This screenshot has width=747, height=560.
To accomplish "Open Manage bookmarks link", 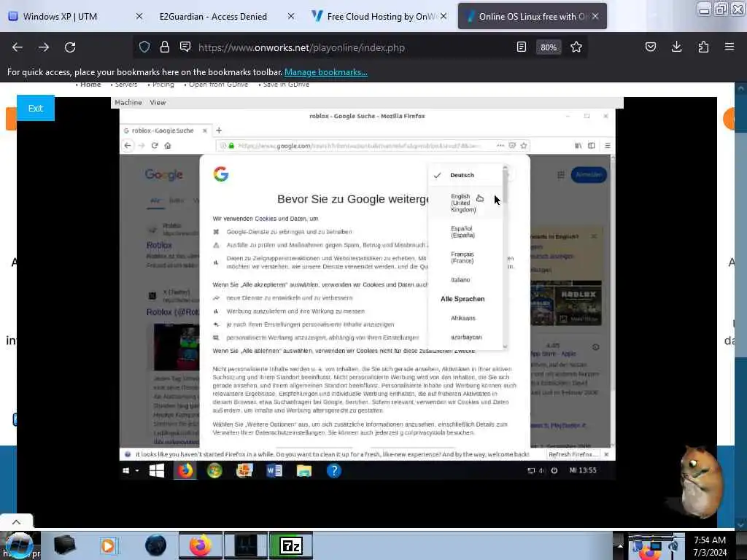I will coord(326,72).
